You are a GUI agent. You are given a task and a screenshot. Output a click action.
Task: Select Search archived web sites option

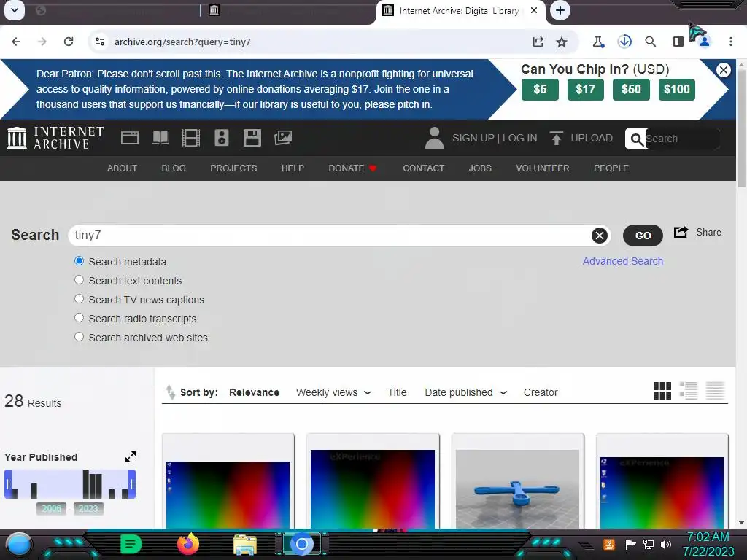tap(79, 337)
